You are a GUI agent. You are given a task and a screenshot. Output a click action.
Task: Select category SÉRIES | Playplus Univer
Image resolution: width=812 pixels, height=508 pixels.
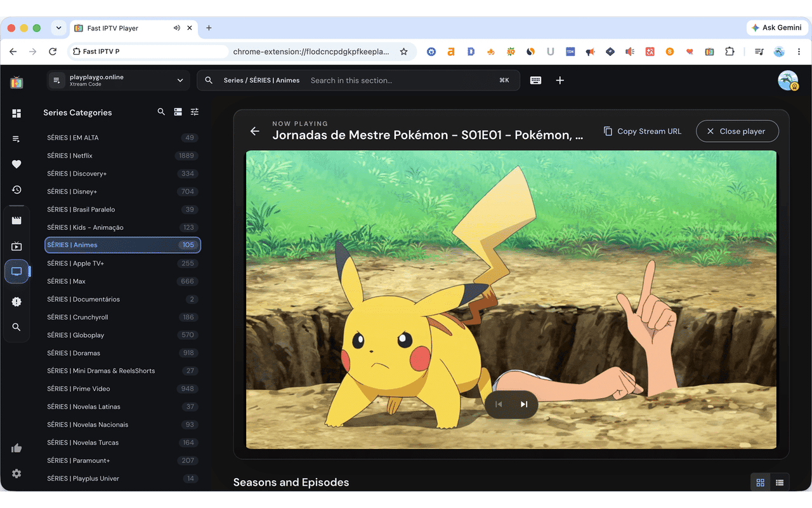tap(122, 478)
